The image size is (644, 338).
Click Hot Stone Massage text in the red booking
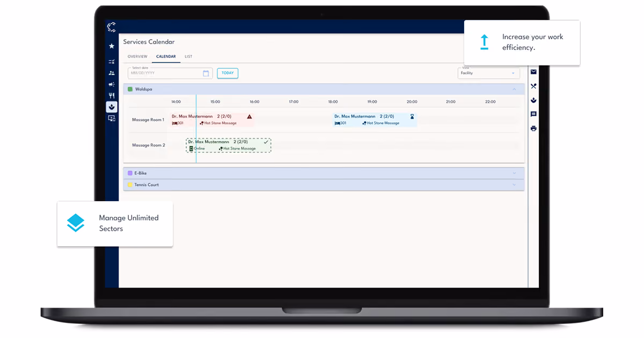click(220, 123)
